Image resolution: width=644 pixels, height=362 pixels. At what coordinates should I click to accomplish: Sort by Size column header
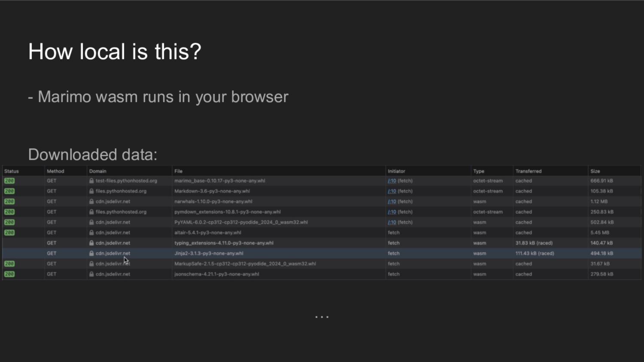595,171
